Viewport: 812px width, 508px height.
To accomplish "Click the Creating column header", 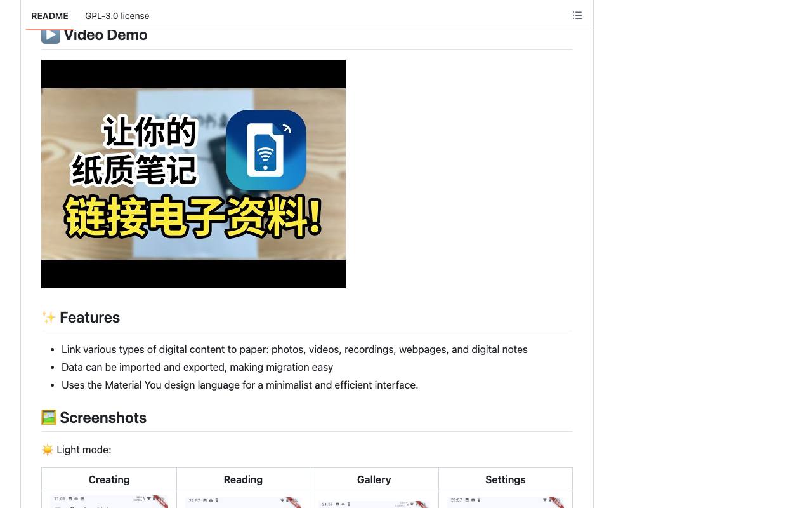I will coord(109,479).
